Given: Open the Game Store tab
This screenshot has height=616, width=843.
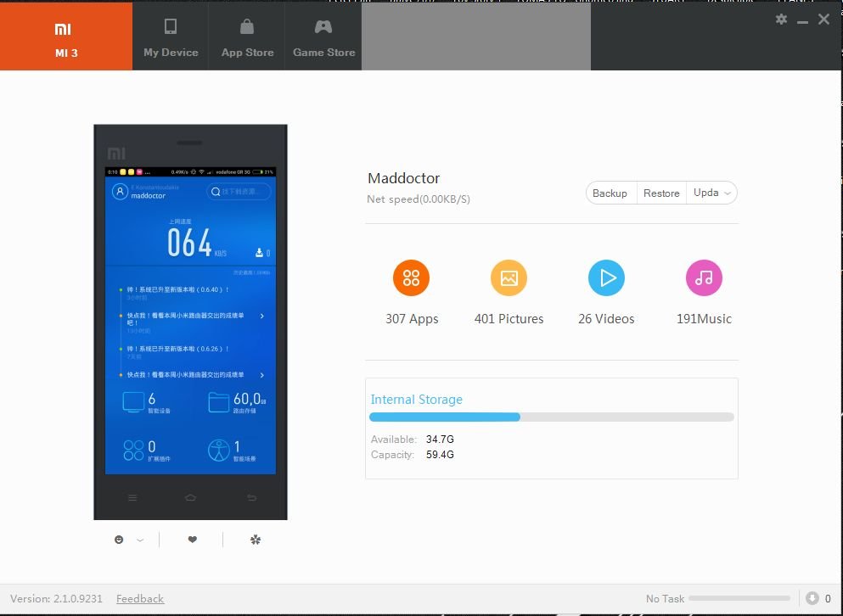Looking at the screenshot, I should click(323, 36).
